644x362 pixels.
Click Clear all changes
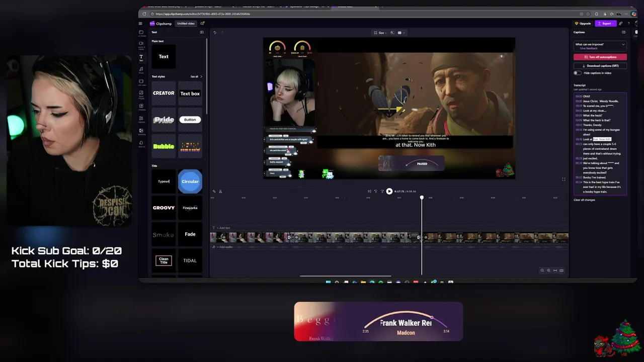[584, 200]
